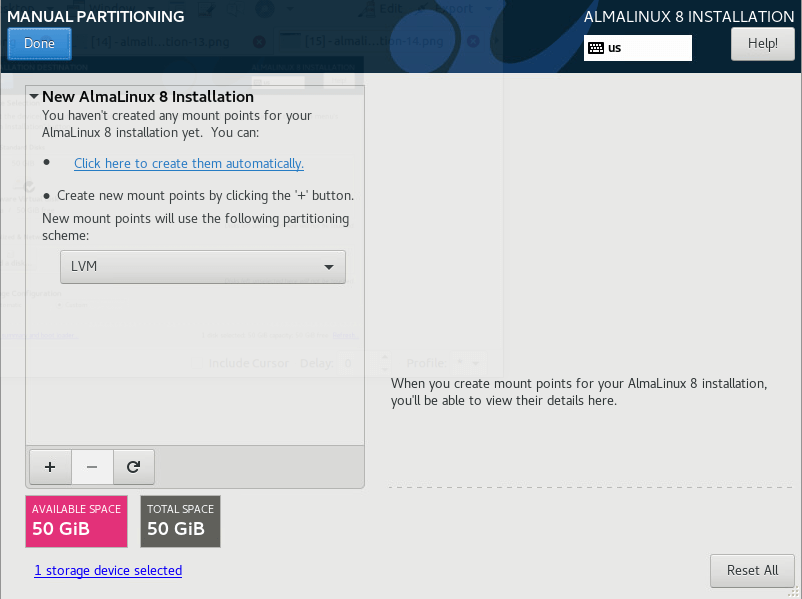Viewport: 802px width, 599px height.
Task: Open the LVM partitioning scheme dropdown
Action: point(203,267)
